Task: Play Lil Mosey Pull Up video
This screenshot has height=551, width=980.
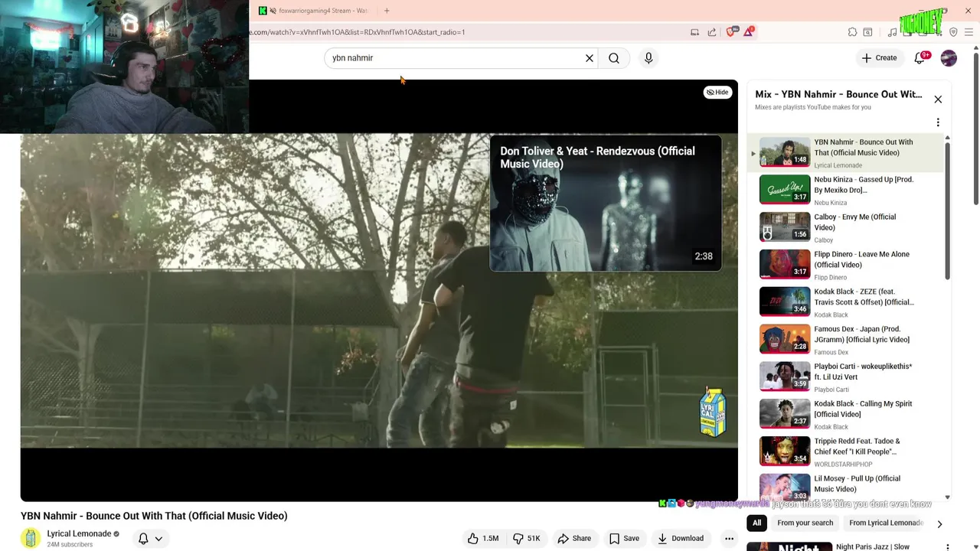Action: (x=846, y=487)
